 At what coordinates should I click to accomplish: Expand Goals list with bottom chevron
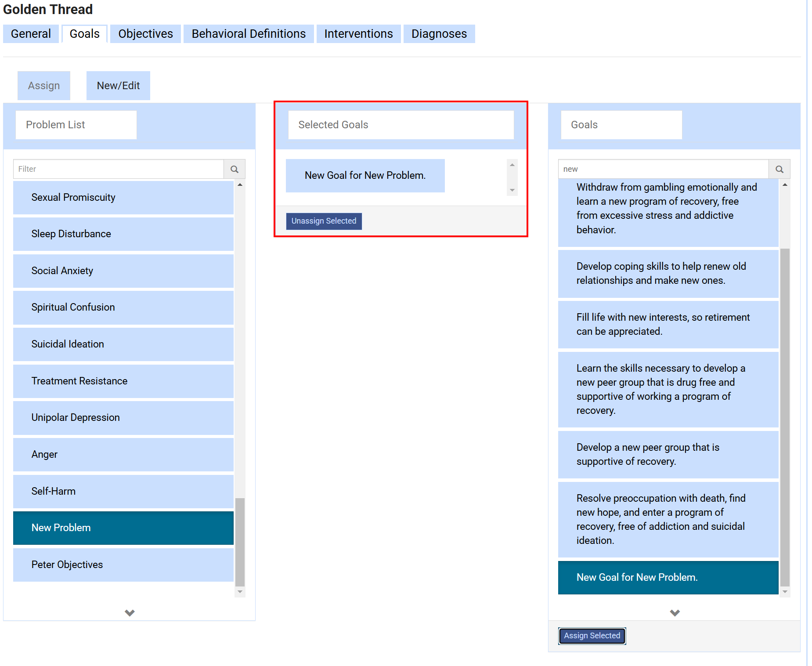(x=675, y=612)
